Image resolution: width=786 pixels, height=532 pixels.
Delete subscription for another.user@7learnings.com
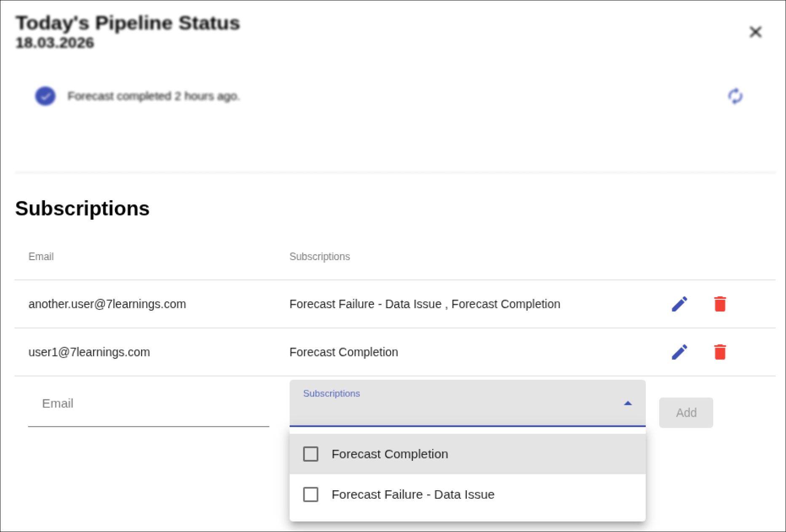[x=720, y=304]
